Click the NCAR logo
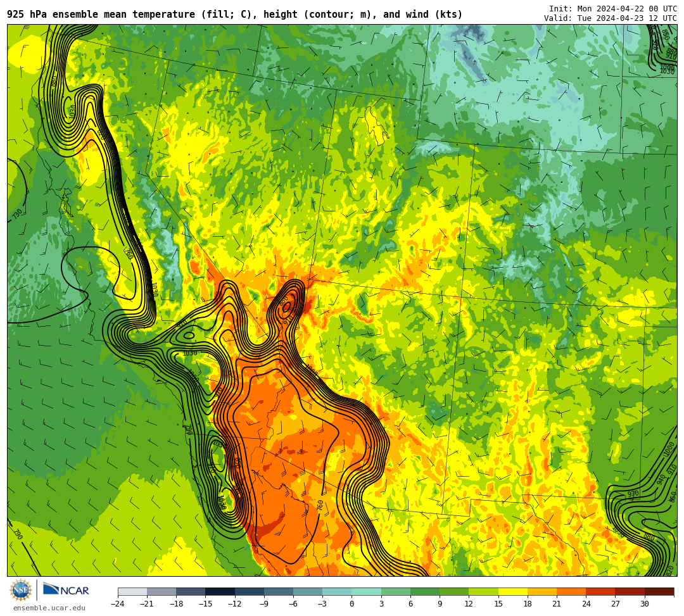 click(x=66, y=590)
